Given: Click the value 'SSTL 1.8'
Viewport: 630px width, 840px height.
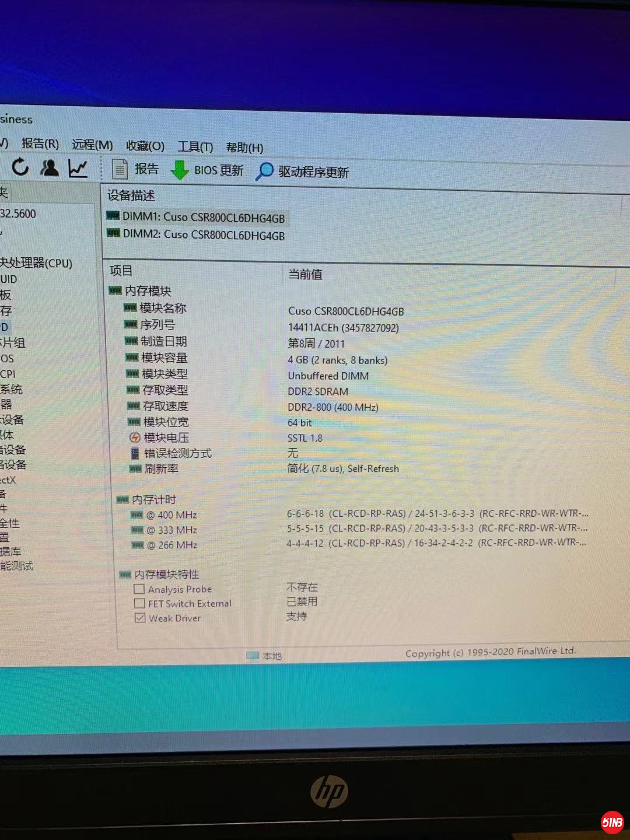Looking at the screenshot, I should click(x=305, y=437).
